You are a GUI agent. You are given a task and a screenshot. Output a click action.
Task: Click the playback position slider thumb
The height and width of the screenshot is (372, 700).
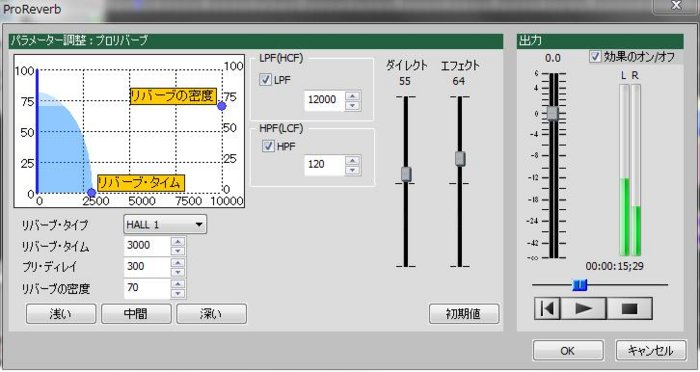(x=579, y=284)
